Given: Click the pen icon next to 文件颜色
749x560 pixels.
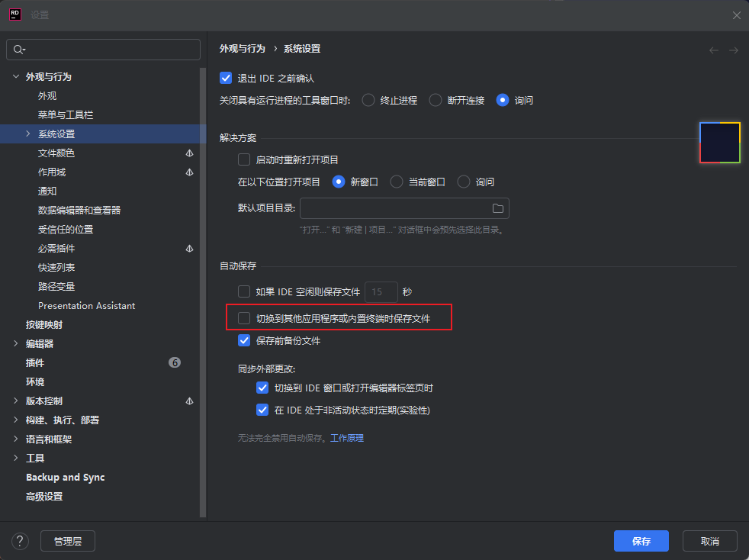Looking at the screenshot, I should [190, 153].
